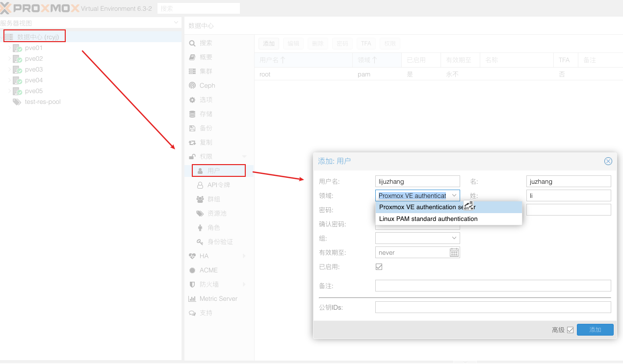The height and width of the screenshot is (364, 623).
Task: Click the 删除 toolbar button
Action: tap(318, 44)
